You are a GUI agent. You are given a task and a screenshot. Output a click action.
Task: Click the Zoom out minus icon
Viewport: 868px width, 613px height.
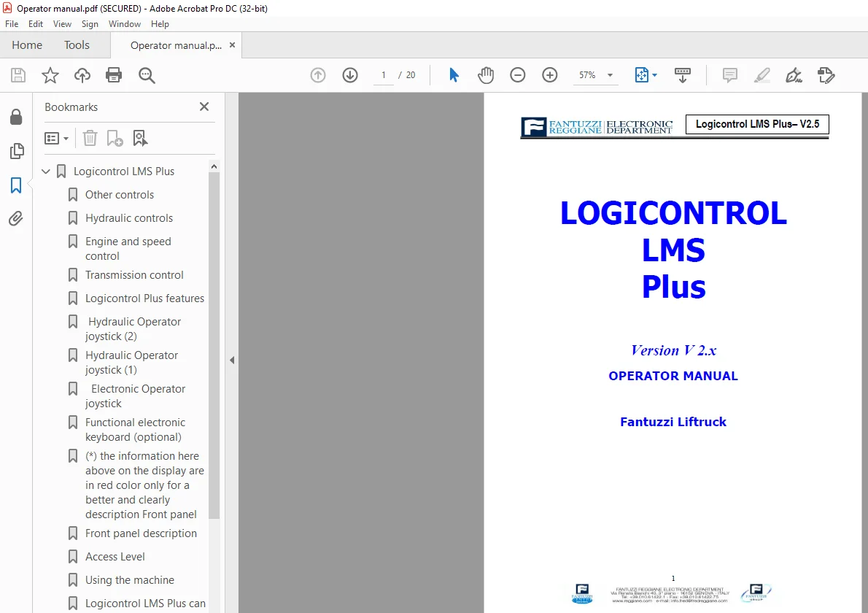coord(518,74)
